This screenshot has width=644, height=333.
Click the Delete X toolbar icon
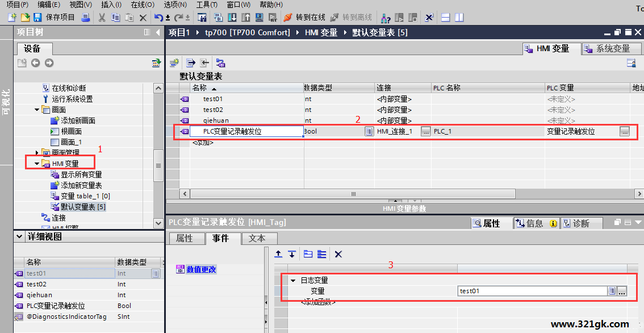143,18
